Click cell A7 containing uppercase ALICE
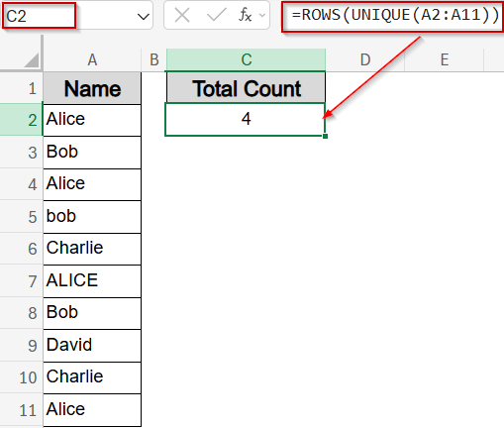 [x=92, y=280]
